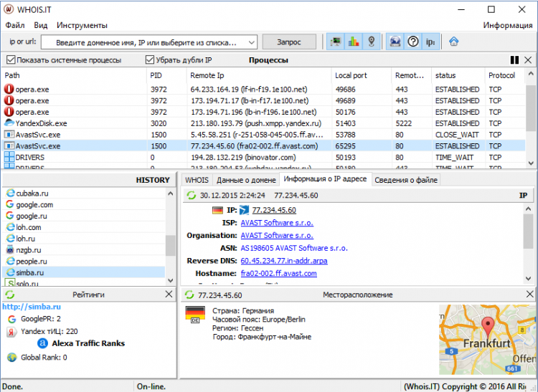Switch to 'Данные о домене' tab
Image resolution: width=538 pixels, height=392 pixels.
click(245, 180)
